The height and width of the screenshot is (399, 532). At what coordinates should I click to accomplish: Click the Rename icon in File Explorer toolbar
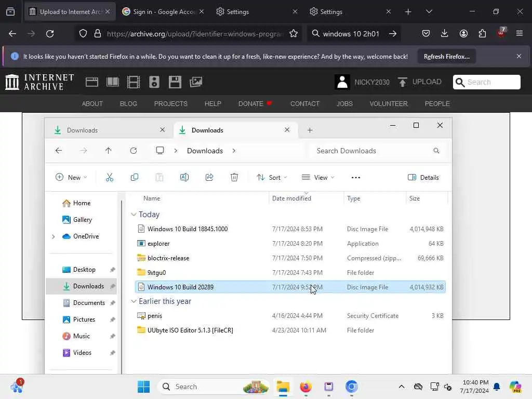pos(184,178)
